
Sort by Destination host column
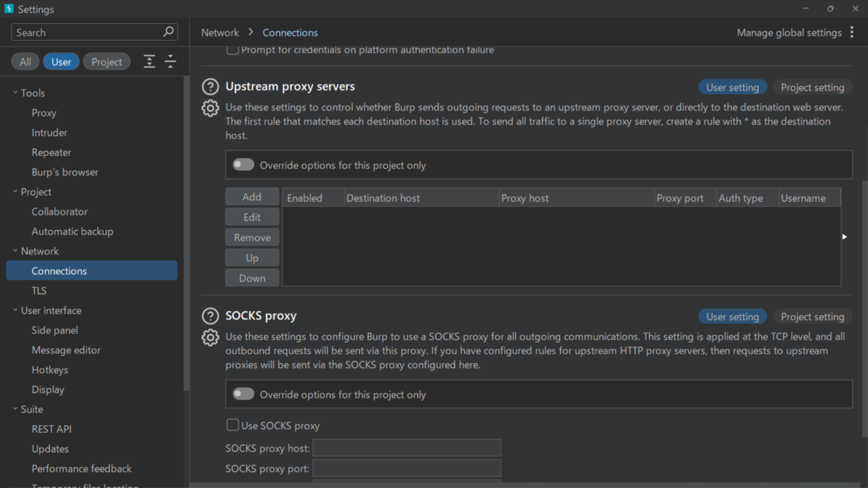click(421, 197)
